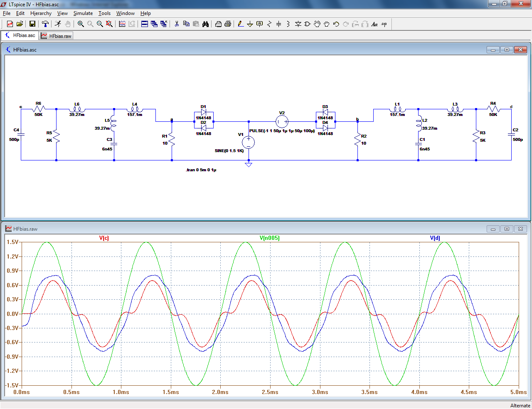The image size is (532, 409).
Task: Open the Hierarchy menu
Action: coord(41,13)
